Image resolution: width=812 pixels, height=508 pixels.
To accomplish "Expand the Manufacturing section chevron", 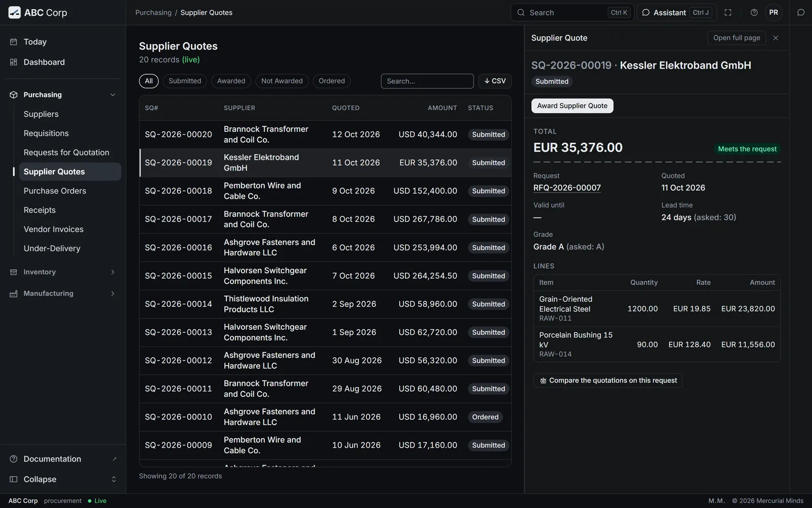I will (x=113, y=294).
